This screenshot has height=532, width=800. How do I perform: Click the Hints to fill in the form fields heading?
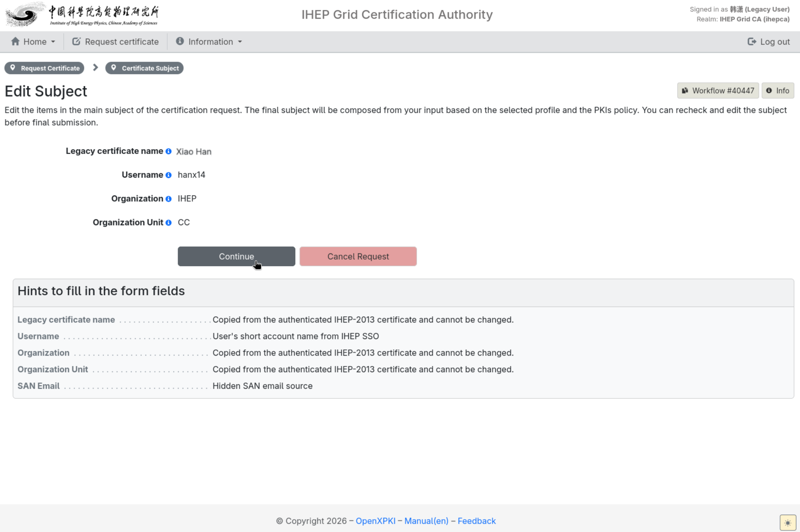[x=101, y=291]
